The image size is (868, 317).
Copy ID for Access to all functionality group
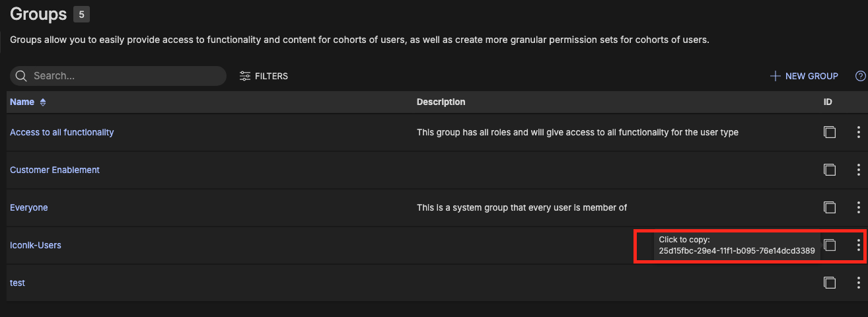pos(830,132)
